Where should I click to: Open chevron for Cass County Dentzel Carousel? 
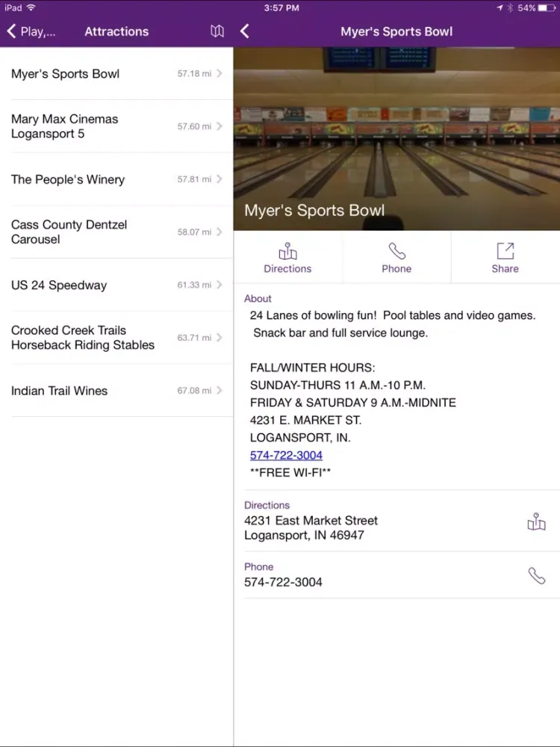(x=219, y=232)
